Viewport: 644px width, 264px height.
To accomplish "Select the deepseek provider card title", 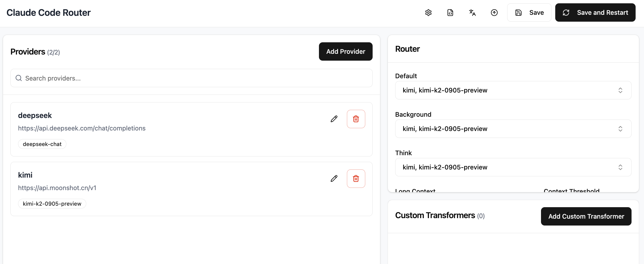I will pyautogui.click(x=35, y=115).
